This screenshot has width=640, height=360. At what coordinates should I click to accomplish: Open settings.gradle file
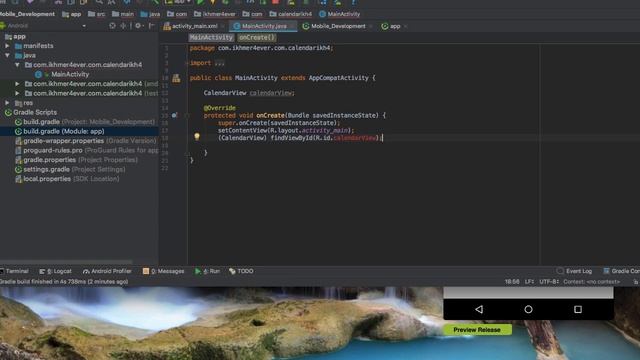coord(70,169)
